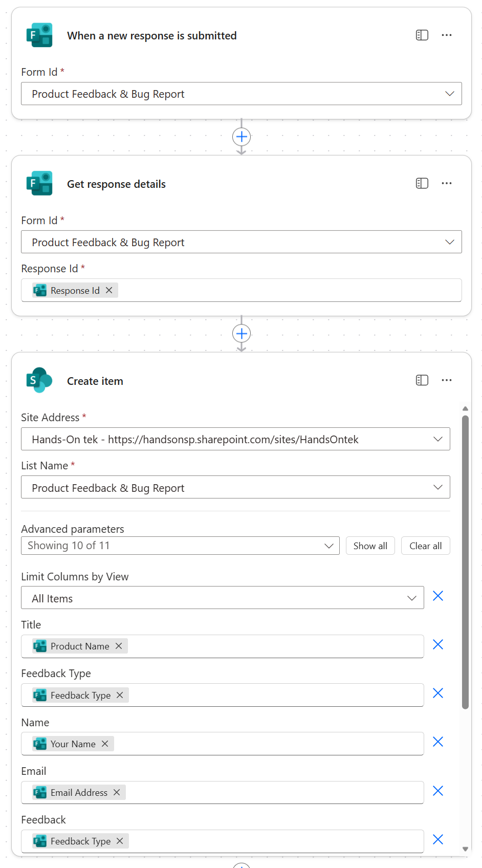This screenshot has width=482, height=868.
Task: Add action below Get response details
Action: tap(242, 334)
